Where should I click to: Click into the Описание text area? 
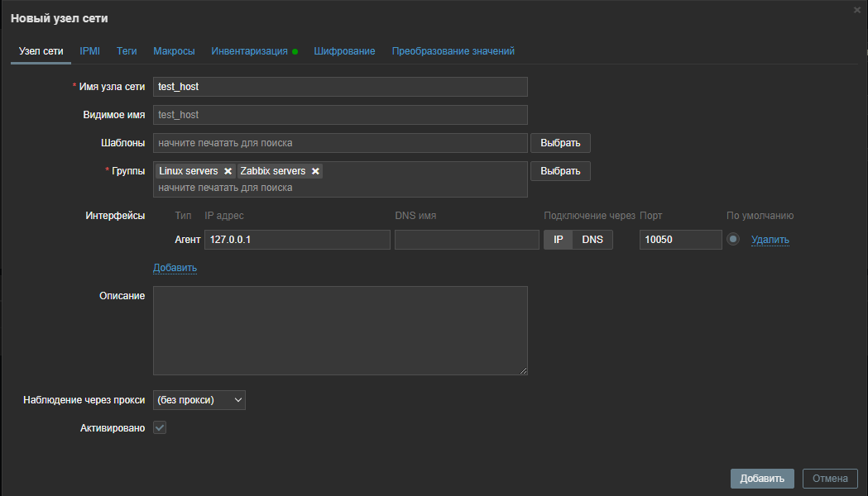point(340,331)
